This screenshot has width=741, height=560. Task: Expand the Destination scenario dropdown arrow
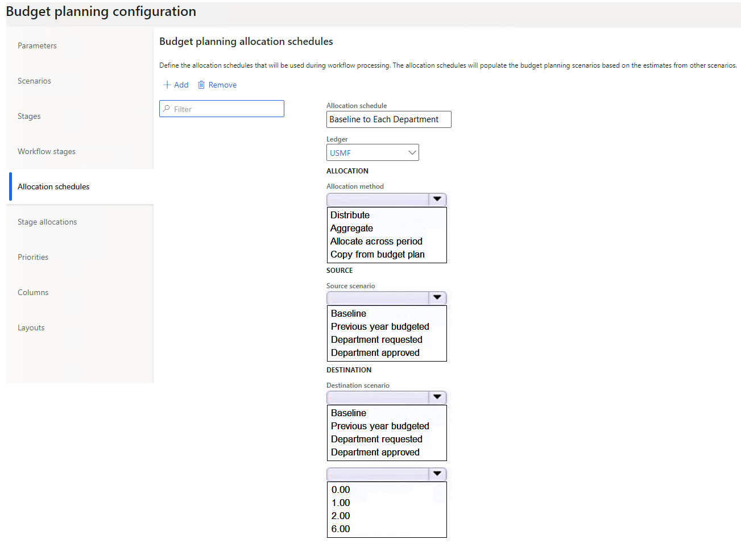437,397
